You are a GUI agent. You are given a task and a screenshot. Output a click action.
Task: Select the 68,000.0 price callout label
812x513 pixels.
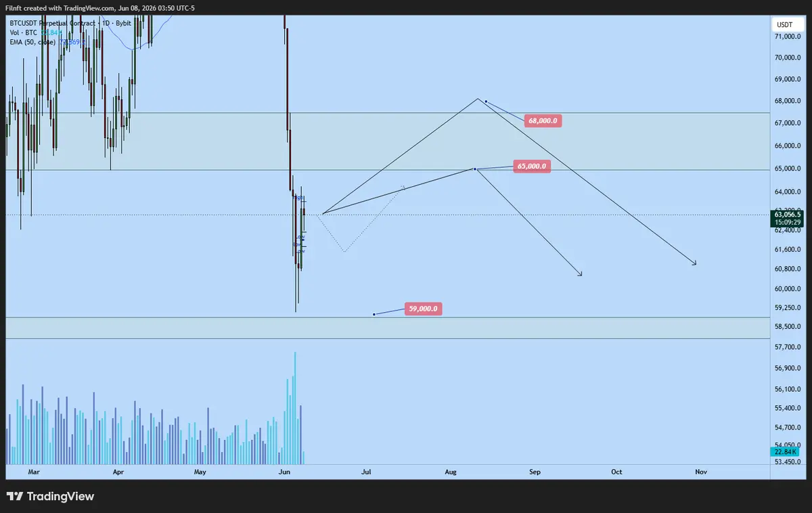coord(543,120)
